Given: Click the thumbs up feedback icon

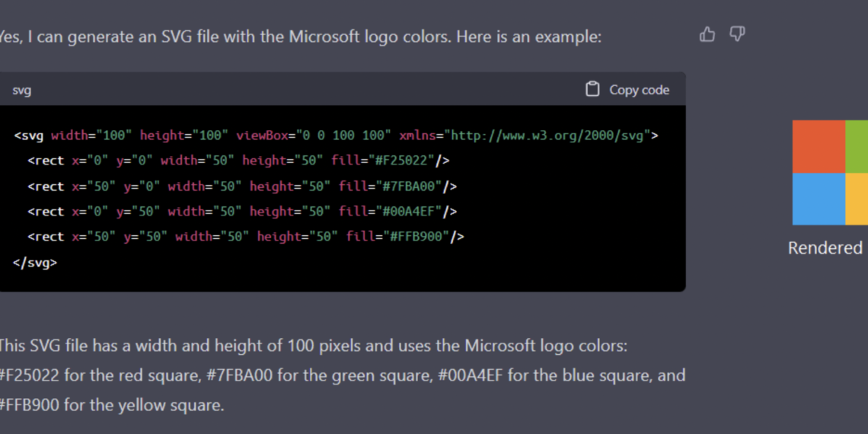Looking at the screenshot, I should coord(707,34).
